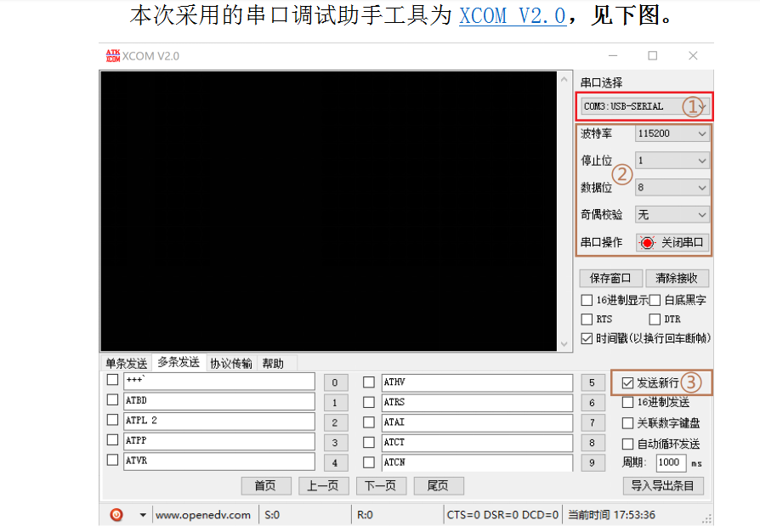Toggle the RTS checkbox
Image resolution: width=760 pixels, height=532 pixels.
(587, 320)
